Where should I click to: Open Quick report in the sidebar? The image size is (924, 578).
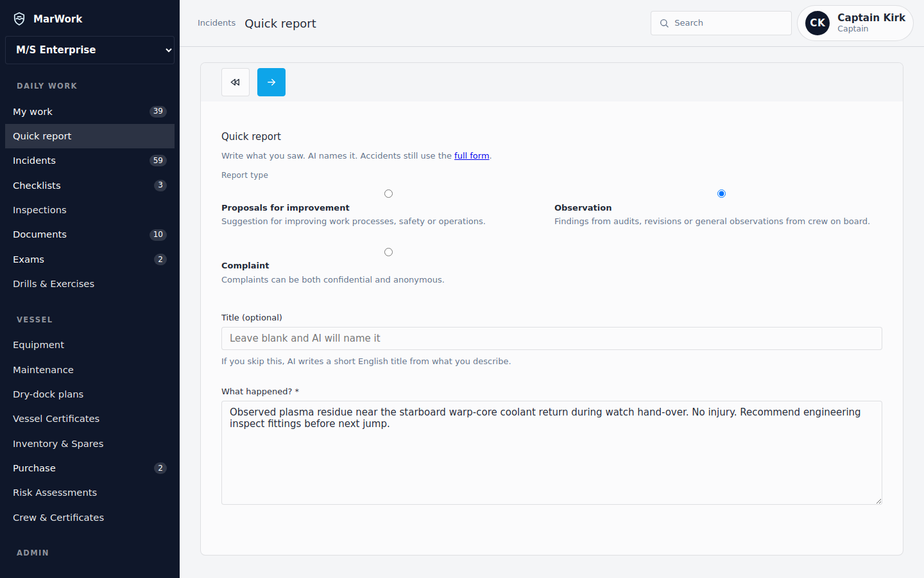[90, 136]
